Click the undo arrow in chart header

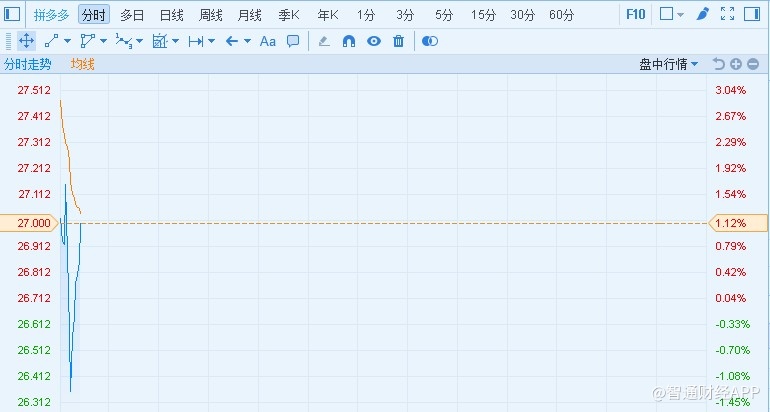719,64
